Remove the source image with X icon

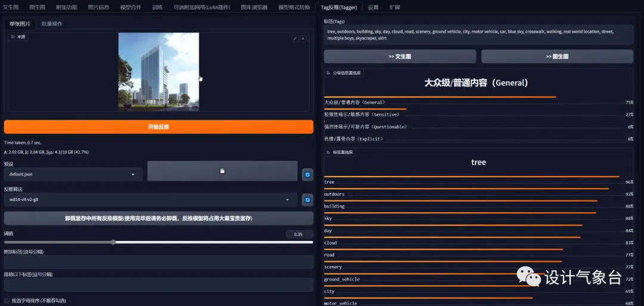[x=303, y=39]
